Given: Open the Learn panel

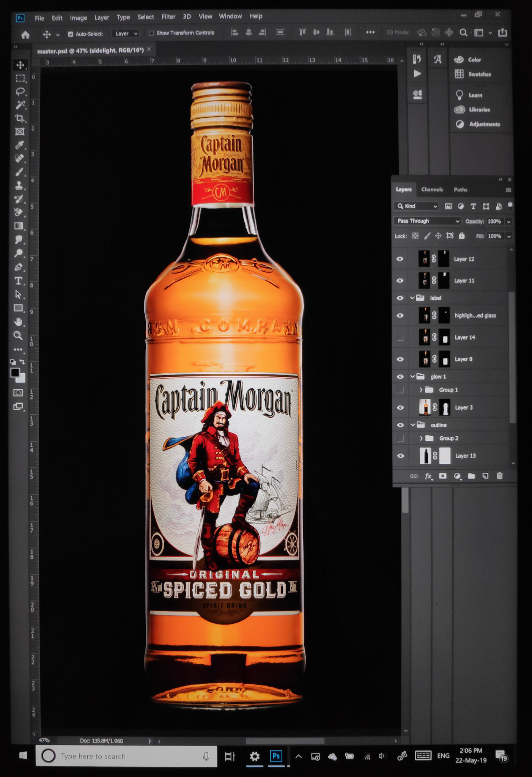Looking at the screenshot, I should [469, 95].
